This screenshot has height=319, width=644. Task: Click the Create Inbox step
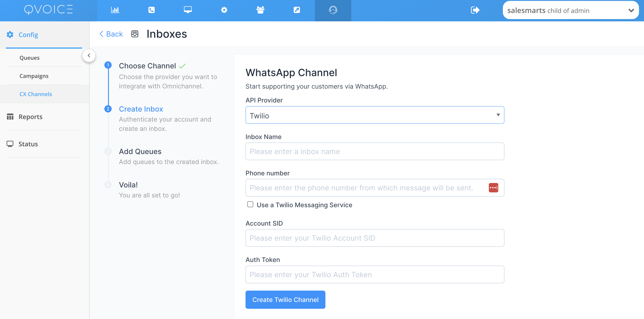click(x=141, y=109)
